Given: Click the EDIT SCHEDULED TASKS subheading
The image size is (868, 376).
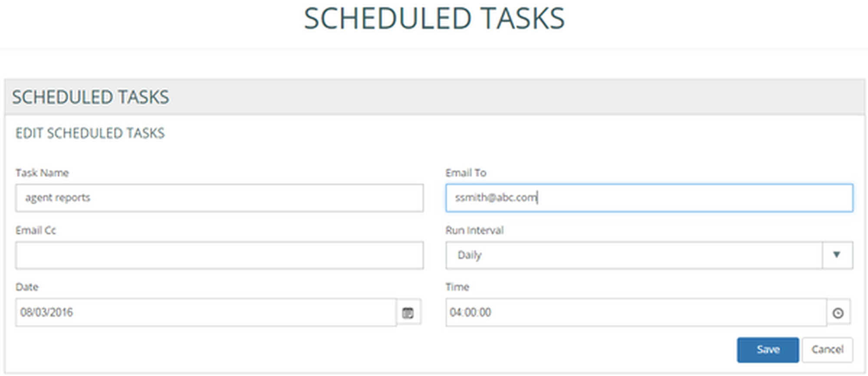Looking at the screenshot, I should click(90, 133).
